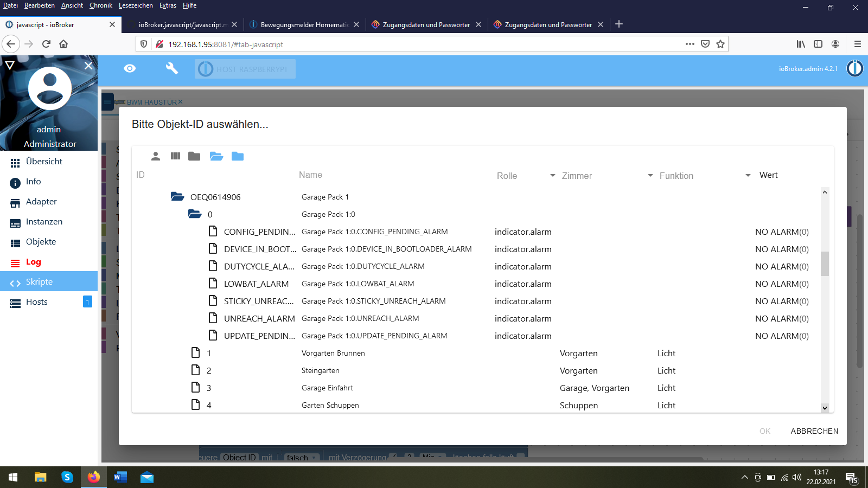Click the Name filter field
Viewport: 868px width, 488px height.
(x=394, y=175)
